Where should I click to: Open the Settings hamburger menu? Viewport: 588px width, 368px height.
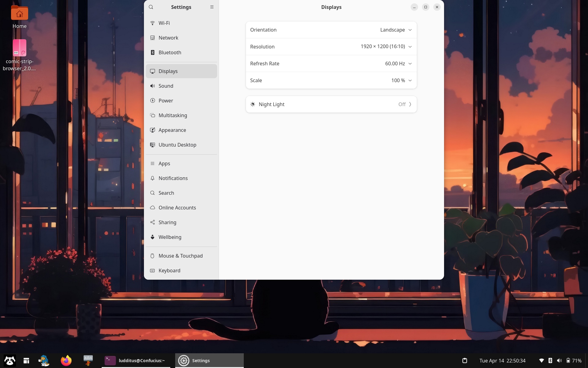click(212, 7)
